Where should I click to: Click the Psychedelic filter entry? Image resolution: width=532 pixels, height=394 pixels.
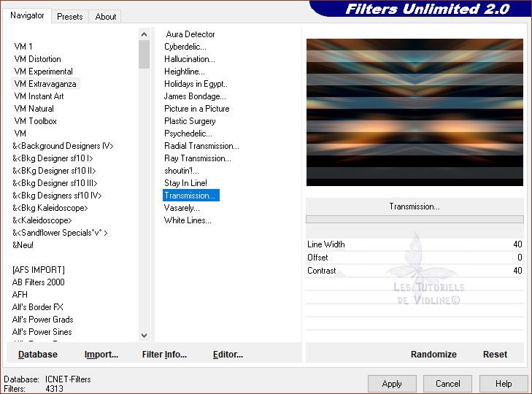[x=188, y=134]
